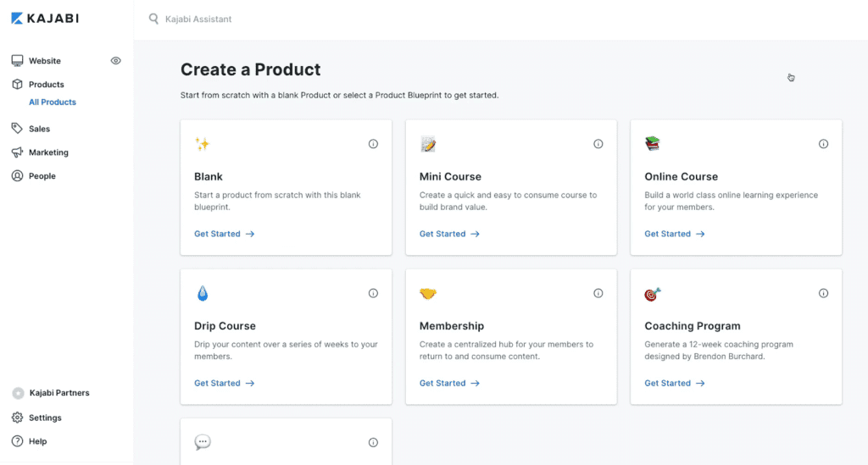
Task: Click Get Started under Blank
Action: (x=224, y=234)
